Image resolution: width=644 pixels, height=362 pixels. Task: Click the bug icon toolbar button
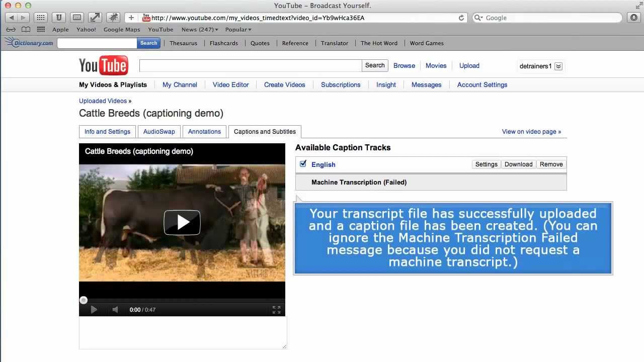click(113, 18)
